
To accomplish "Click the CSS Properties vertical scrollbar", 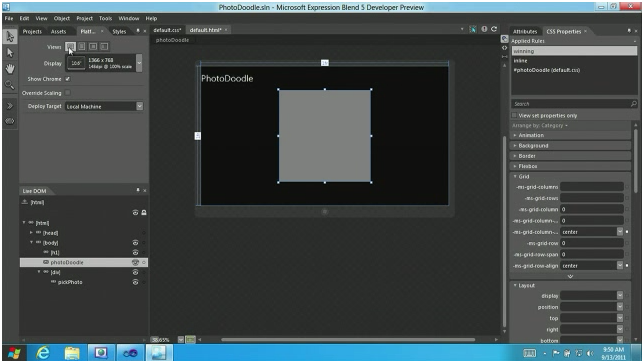I will [635, 160].
